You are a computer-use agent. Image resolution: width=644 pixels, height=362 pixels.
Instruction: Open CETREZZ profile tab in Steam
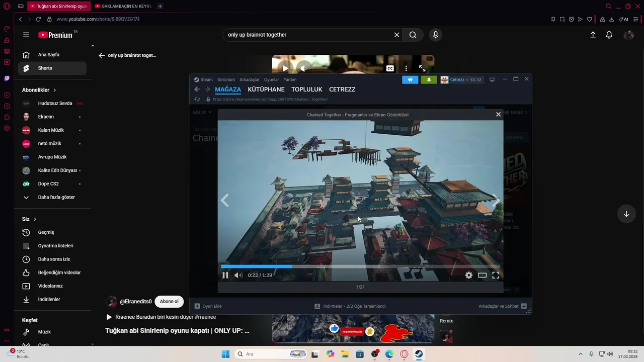coord(342,89)
